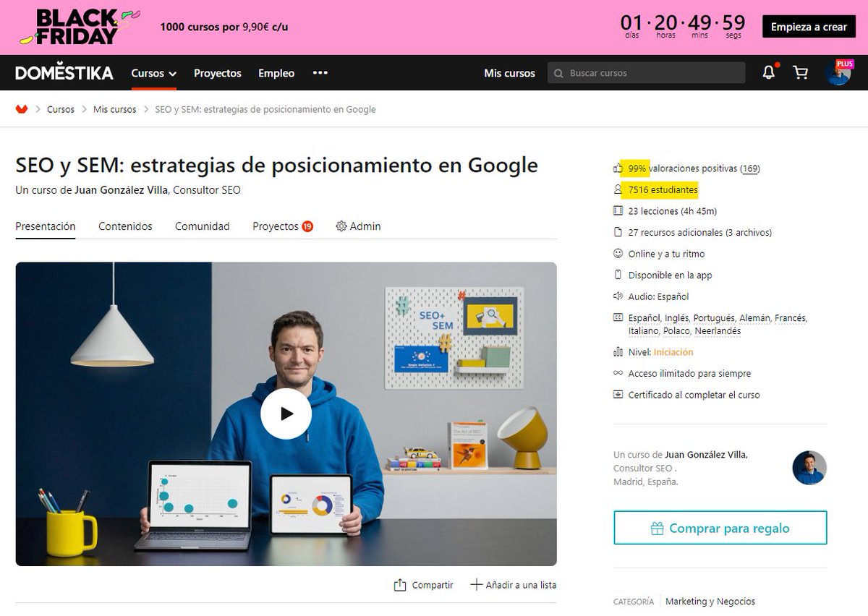Viewport: 868px width, 616px height.
Task: Click the Black Friday logo banner
Action: point(80,27)
